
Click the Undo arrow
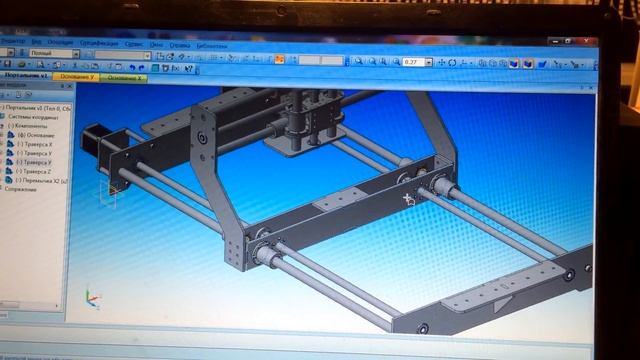(x=132, y=67)
